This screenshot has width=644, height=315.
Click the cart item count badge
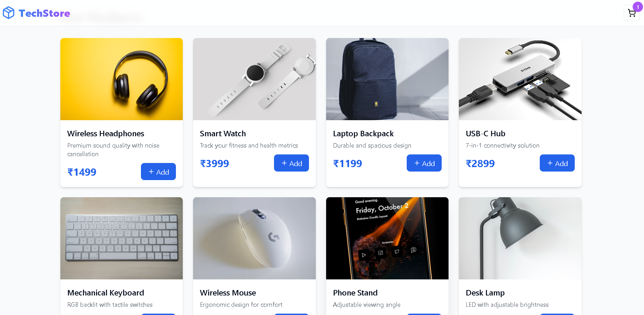tap(638, 7)
